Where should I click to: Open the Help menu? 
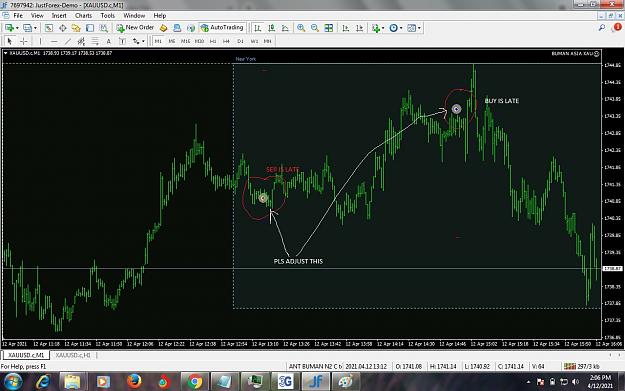point(159,16)
